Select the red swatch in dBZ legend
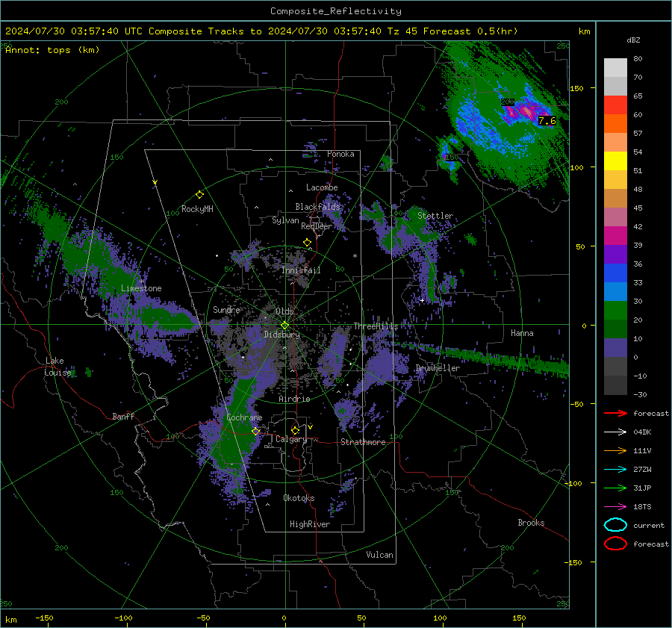This screenshot has height=628, width=672. point(615,105)
